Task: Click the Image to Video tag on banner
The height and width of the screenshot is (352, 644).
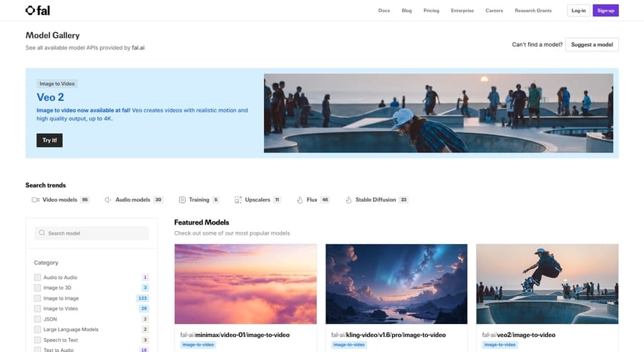Action: (57, 84)
